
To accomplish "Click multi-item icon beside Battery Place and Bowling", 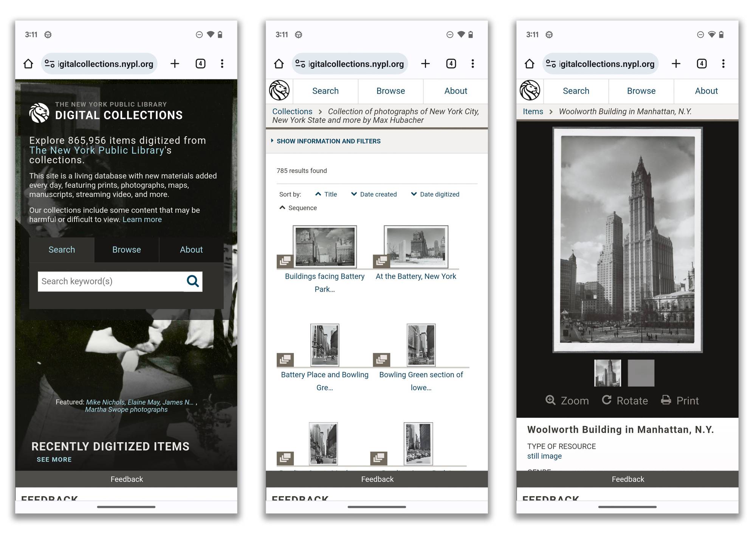I will pyautogui.click(x=285, y=360).
